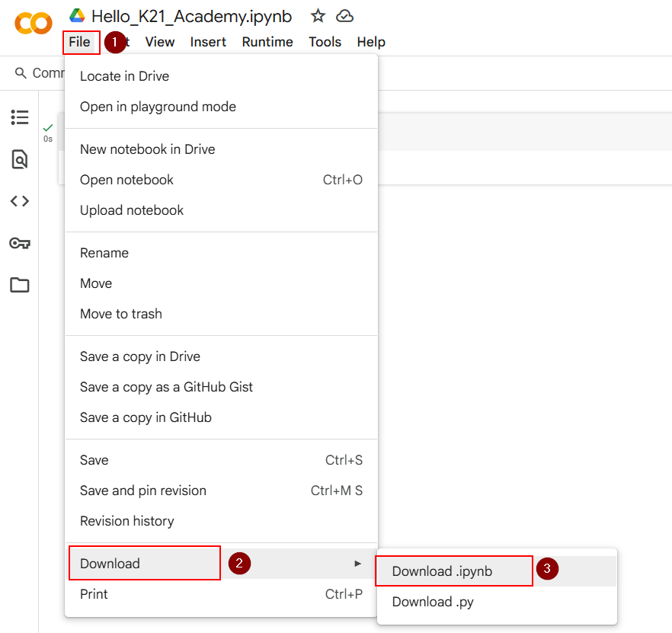This screenshot has width=672, height=633.
Task: Open the View menu
Action: [160, 42]
